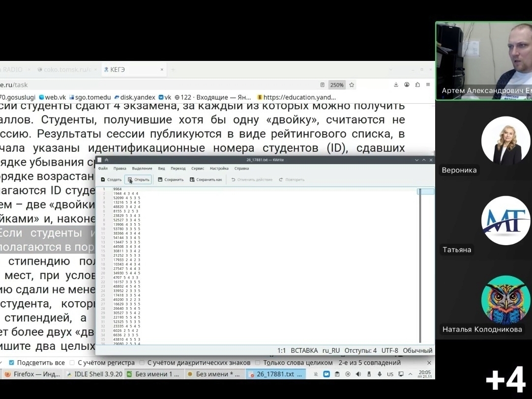The image size is (532, 399).
Task: Open the Файл menu in KWrite
Action: pos(103,169)
